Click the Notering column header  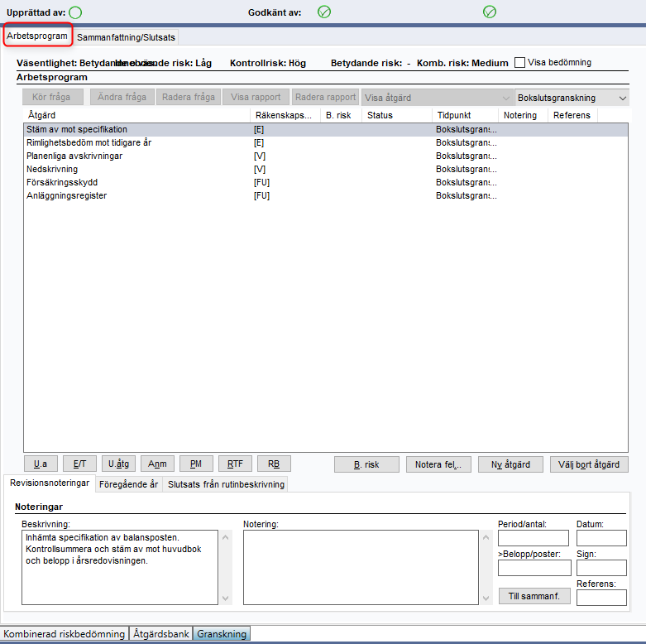[523, 115]
